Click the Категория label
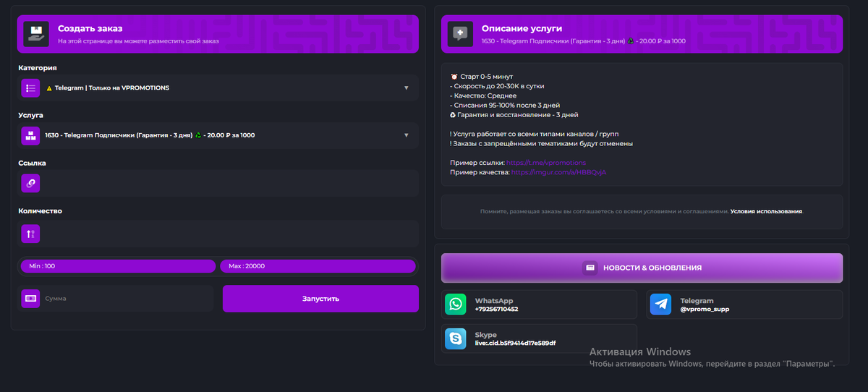Image resolution: width=868 pixels, height=392 pixels. coord(38,68)
